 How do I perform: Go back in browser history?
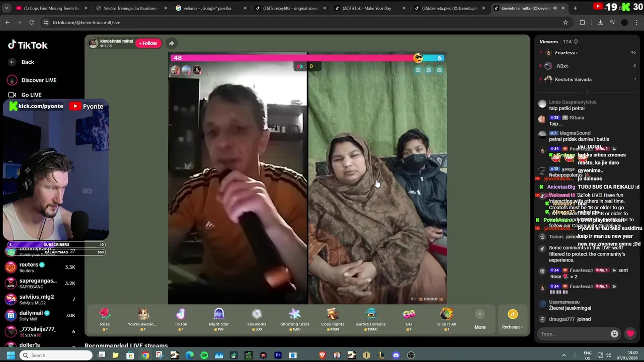click(x=8, y=22)
